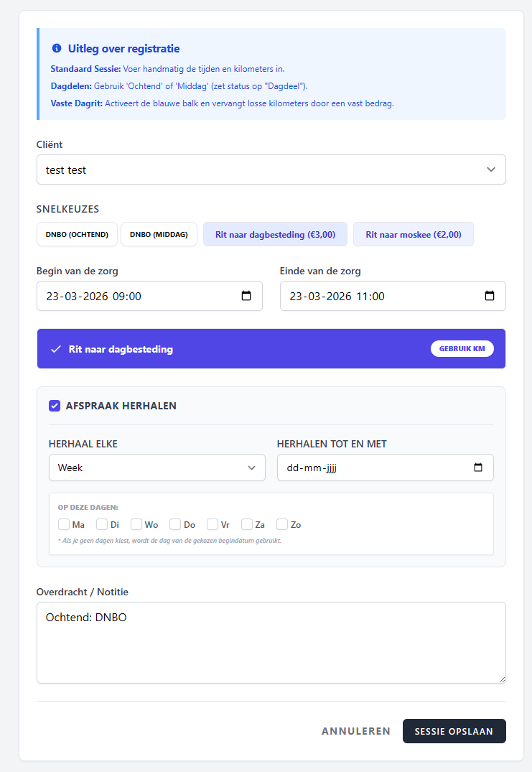The width and height of the screenshot is (532, 772).
Task: Tick the Ma weekday checkbox
Action: (64, 524)
